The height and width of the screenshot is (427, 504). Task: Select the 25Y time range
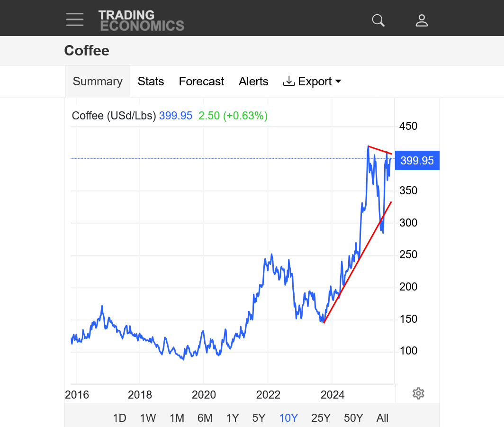(x=321, y=418)
